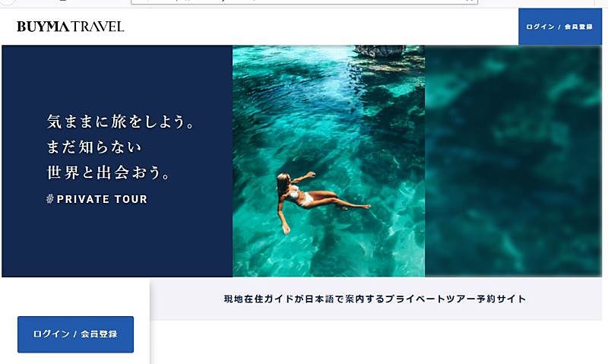Screen dimensions: 608x364
Task: Click the tagline 現地在住ガイドが日本語で案内する…
Action: pyautogui.click(x=375, y=299)
